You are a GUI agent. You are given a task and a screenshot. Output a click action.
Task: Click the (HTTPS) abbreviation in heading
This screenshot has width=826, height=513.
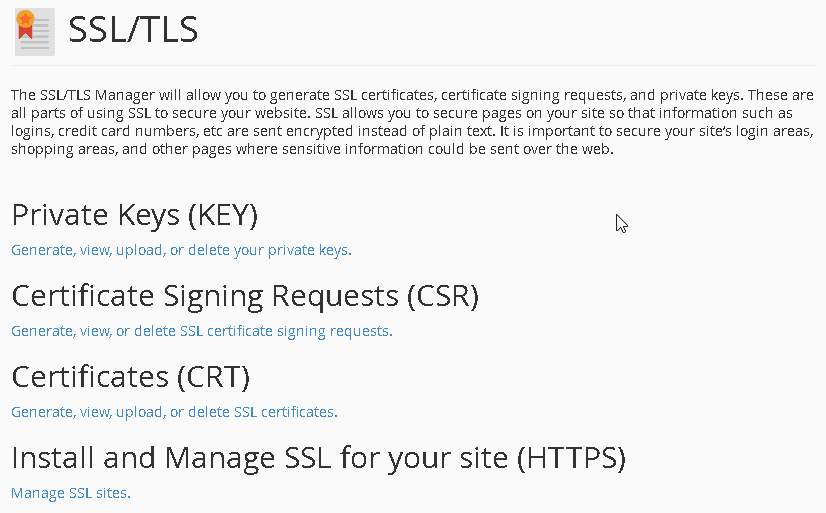[572, 458]
